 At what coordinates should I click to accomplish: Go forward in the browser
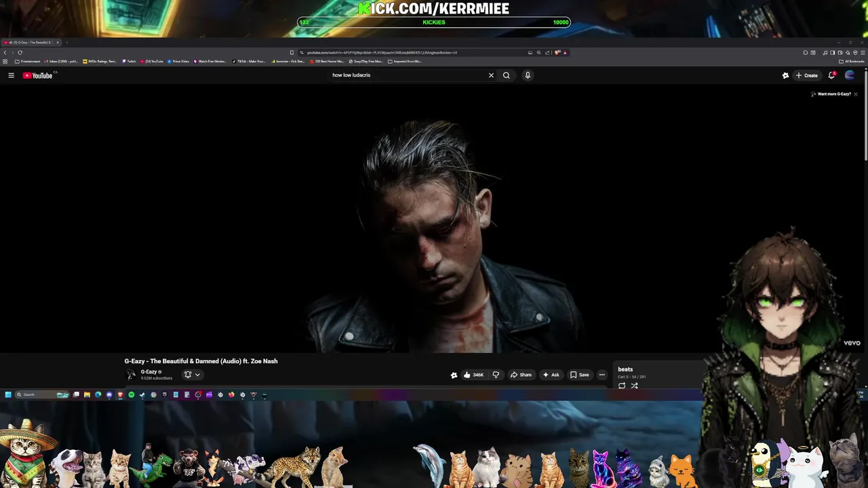click(12, 52)
